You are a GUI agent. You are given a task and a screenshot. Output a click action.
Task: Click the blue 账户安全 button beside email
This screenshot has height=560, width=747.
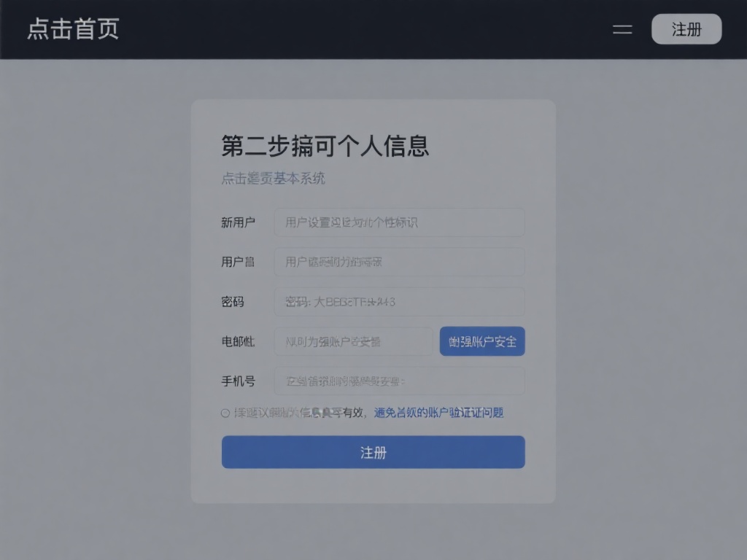click(482, 341)
